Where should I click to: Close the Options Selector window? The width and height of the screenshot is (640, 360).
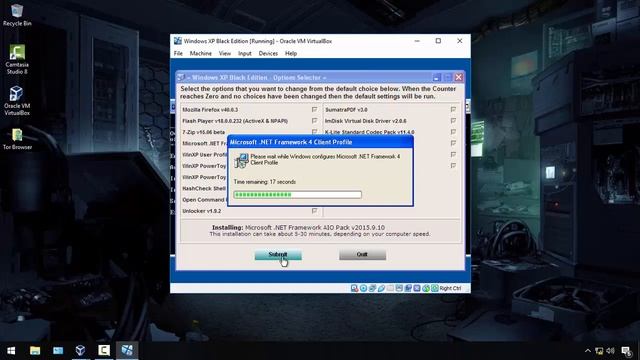coord(458,77)
